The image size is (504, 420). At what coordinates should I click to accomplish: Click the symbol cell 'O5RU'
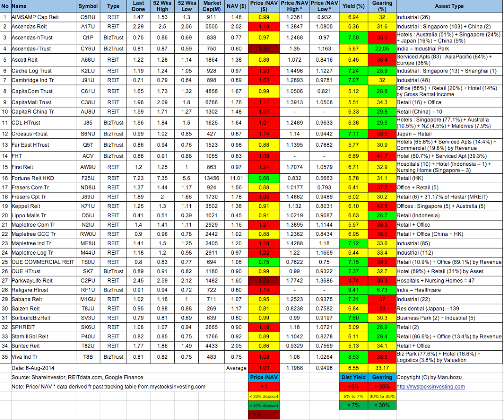tap(88, 17)
